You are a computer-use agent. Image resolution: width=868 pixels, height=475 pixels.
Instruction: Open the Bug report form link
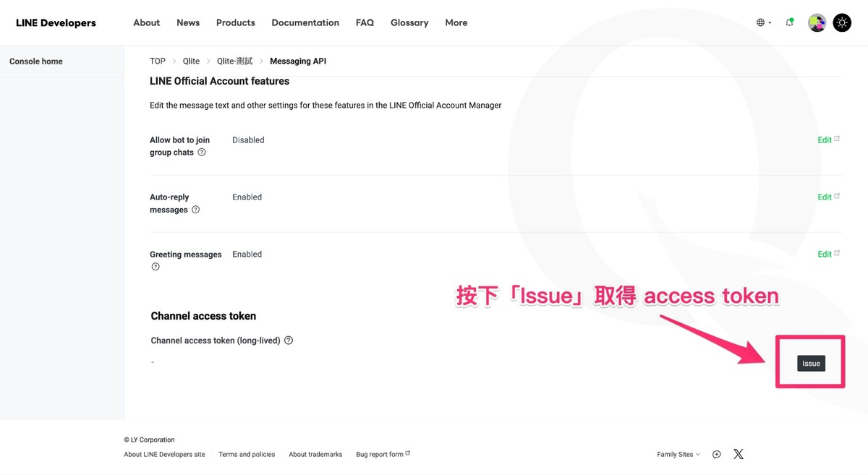click(383, 455)
